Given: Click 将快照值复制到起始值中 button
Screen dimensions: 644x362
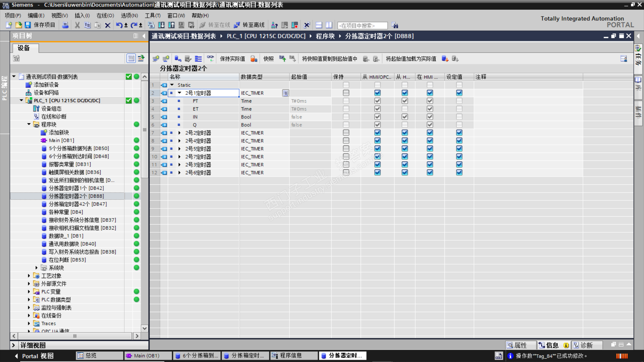Looking at the screenshot, I should 329,59.
